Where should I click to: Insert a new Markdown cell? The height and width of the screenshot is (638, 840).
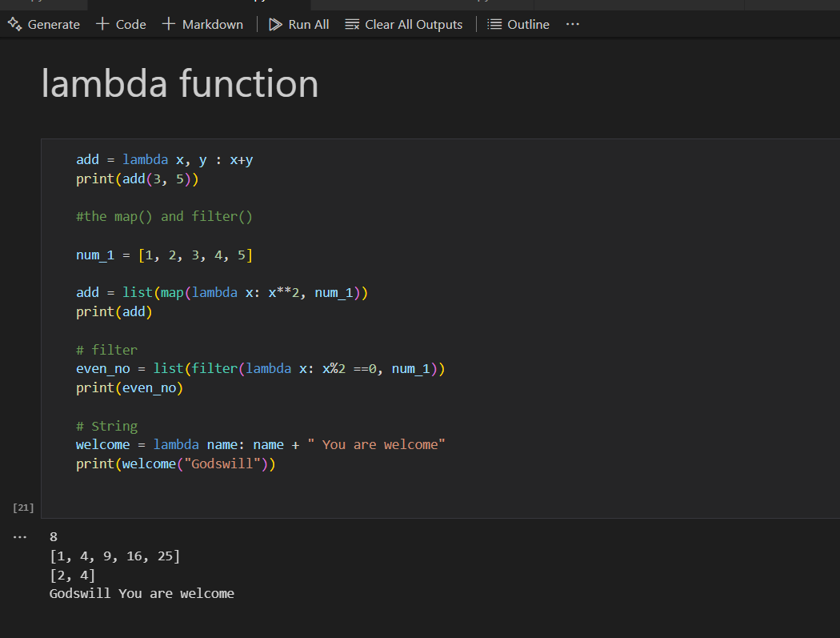point(202,24)
